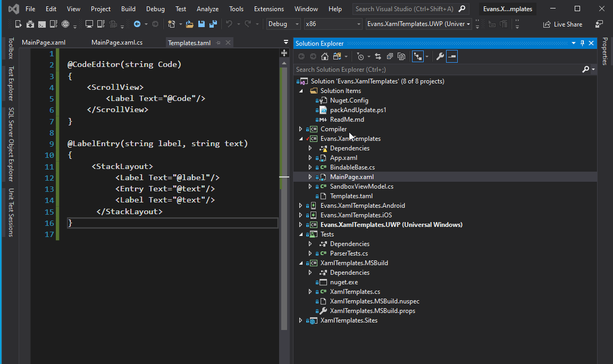
Task: Toggle the file nesting button
Action: point(417,57)
